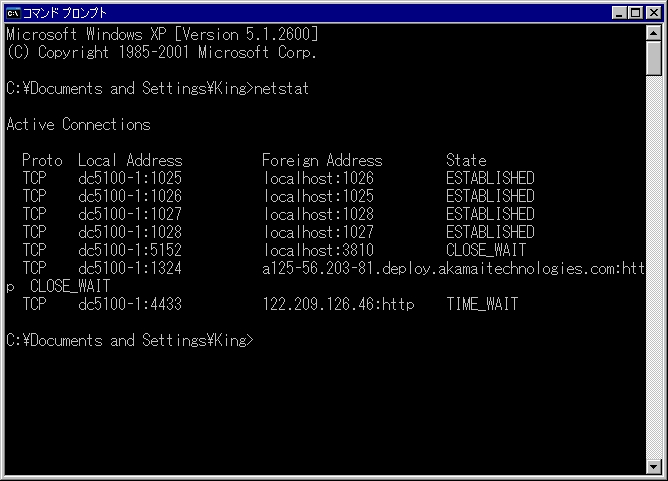Click the 122.209.126.46:http foreign address
The height and width of the screenshot is (481, 668).
(338, 304)
